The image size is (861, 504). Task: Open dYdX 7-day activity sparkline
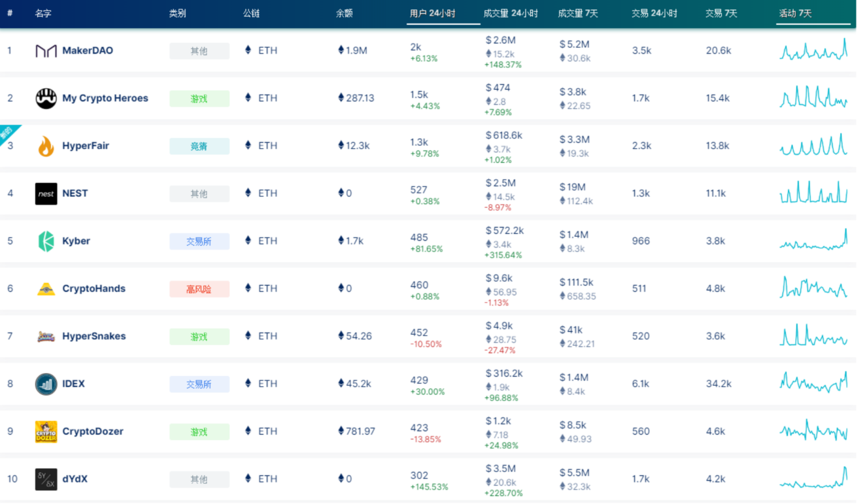[813, 478]
